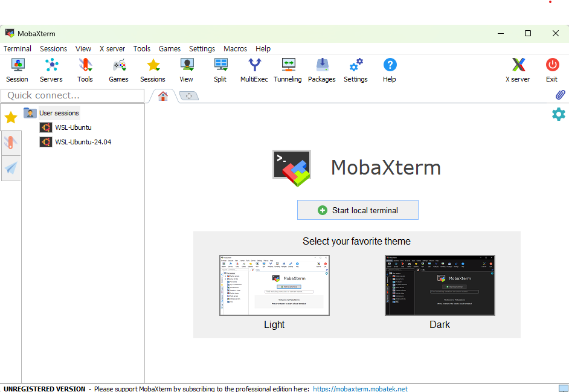Image resolution: width=569 pixels, height=392 pixels.
Task: Open the Help menu
Action: click(263, 49)
